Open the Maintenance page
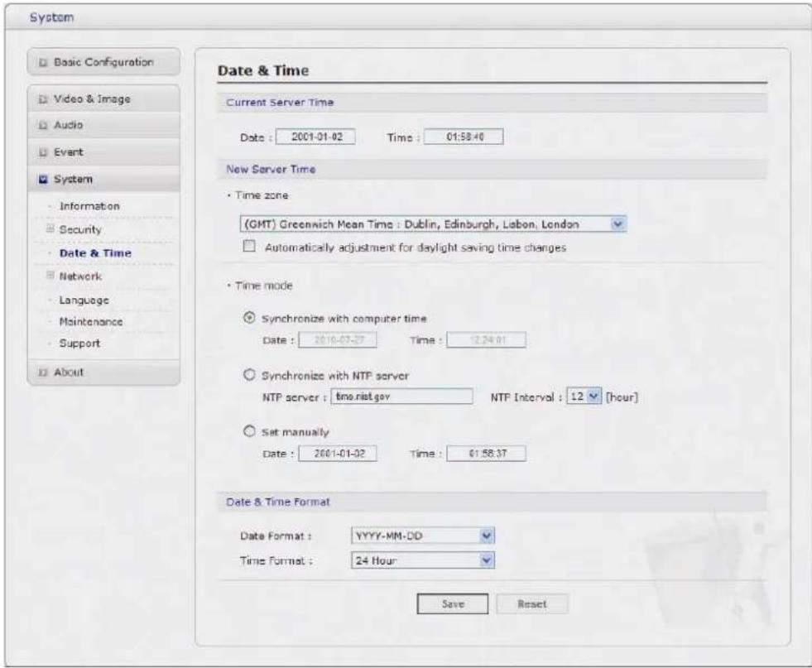Screen dimensions: 812x668 90,321
